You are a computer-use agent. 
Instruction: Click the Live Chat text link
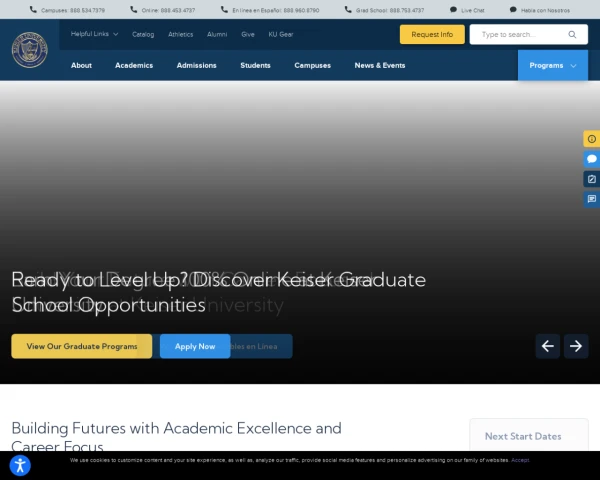pos(473,10)
